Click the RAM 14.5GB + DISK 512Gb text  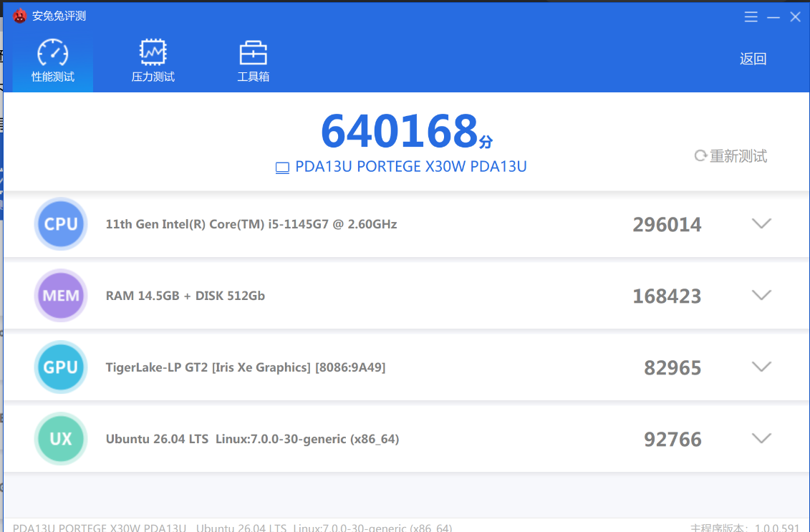(x=185, y=296)
